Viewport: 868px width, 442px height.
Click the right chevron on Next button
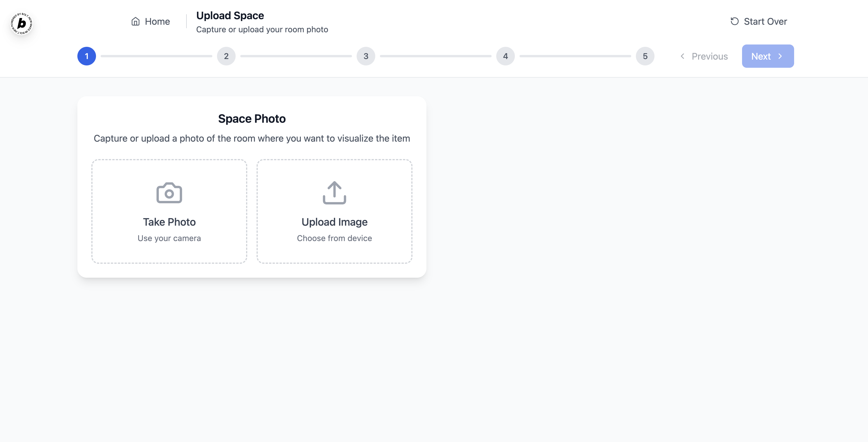tap(780, 56)
